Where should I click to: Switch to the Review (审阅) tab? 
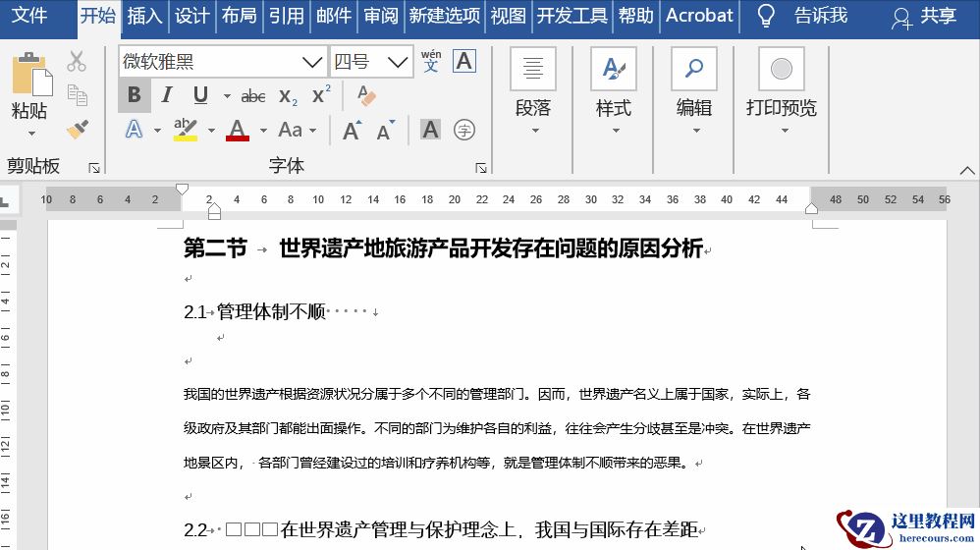pyautogui.click(x=381, y=15)
